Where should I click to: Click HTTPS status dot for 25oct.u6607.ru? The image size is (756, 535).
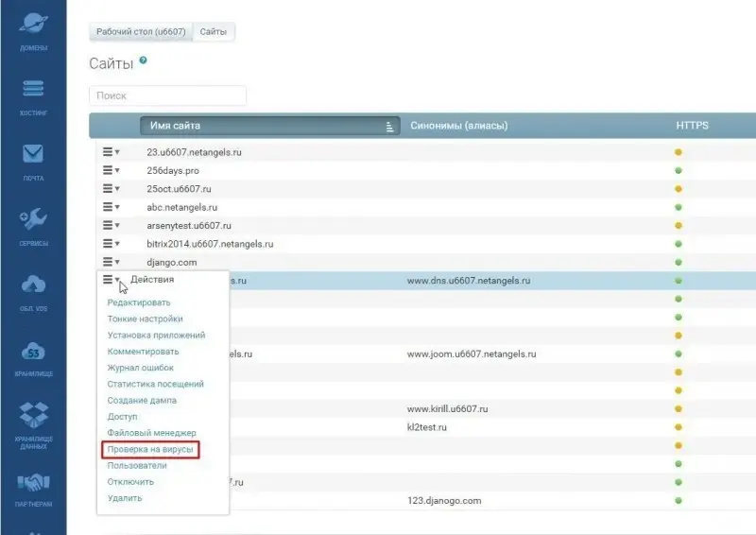click(x=679, y=189)
